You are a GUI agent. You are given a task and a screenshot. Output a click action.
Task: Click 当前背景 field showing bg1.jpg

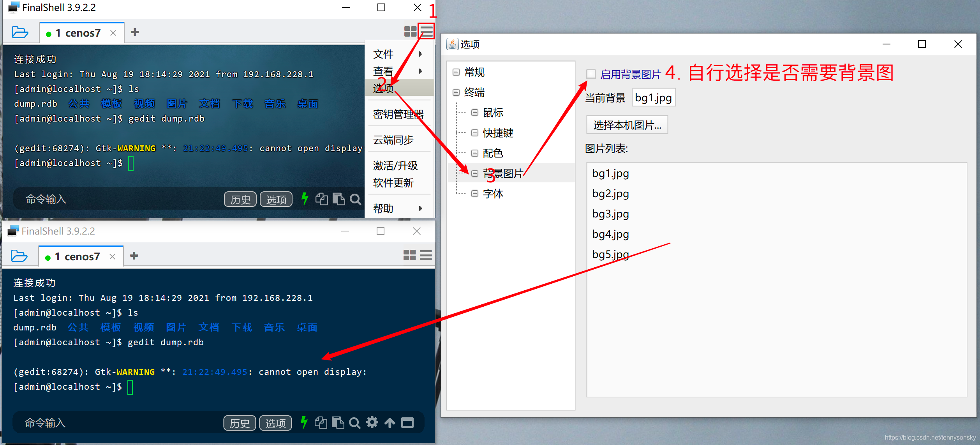tap(654, 97)
